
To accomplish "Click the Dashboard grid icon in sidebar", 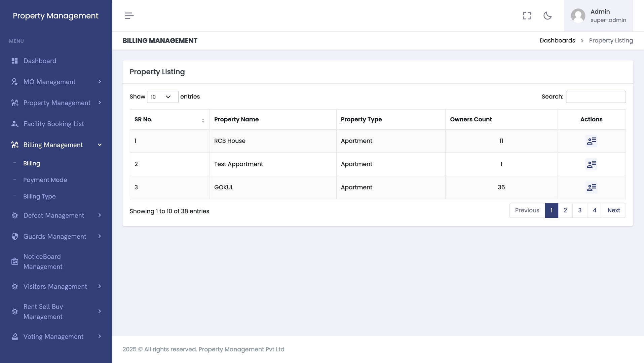I will coord(14,61).
